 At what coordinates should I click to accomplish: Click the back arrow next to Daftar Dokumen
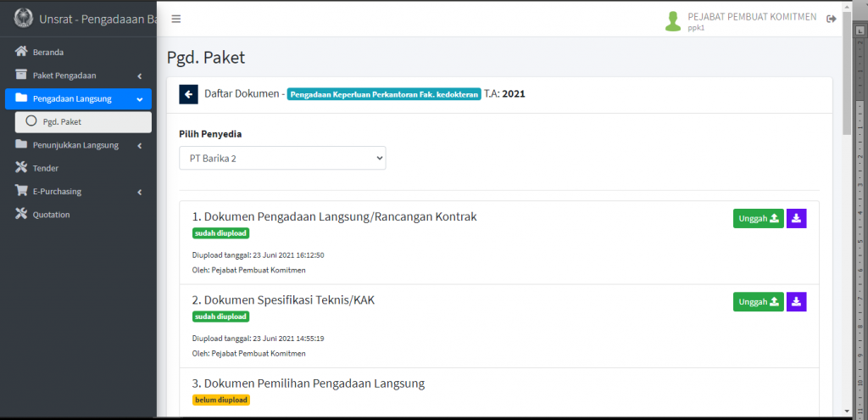(x=188, y=94)
